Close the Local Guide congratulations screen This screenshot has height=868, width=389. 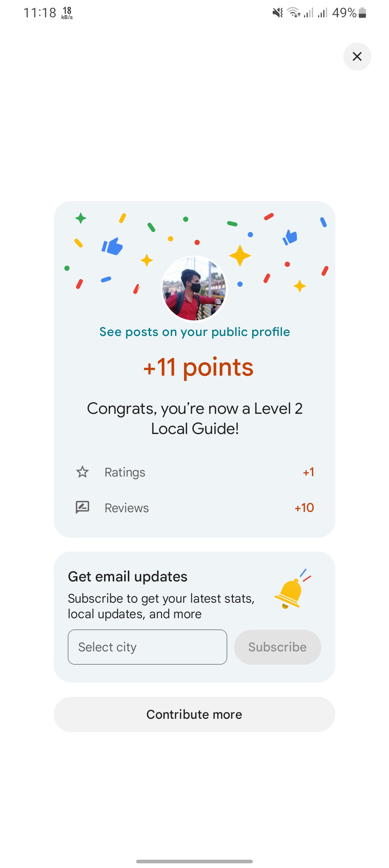click(x=357, y=57)
